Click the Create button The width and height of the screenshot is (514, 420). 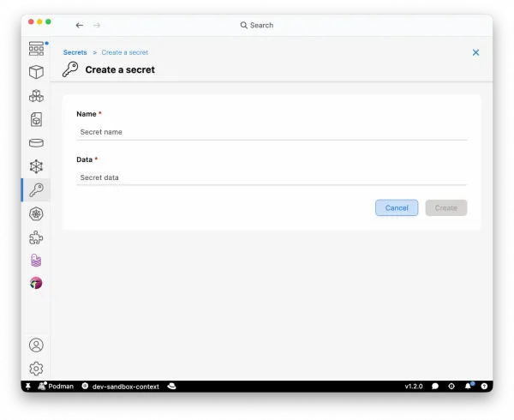click(446, 207)
